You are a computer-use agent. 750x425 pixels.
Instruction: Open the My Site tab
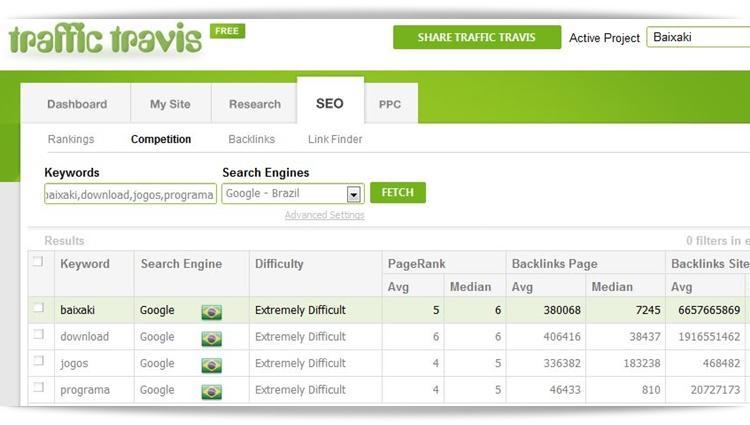coord(170,104)
